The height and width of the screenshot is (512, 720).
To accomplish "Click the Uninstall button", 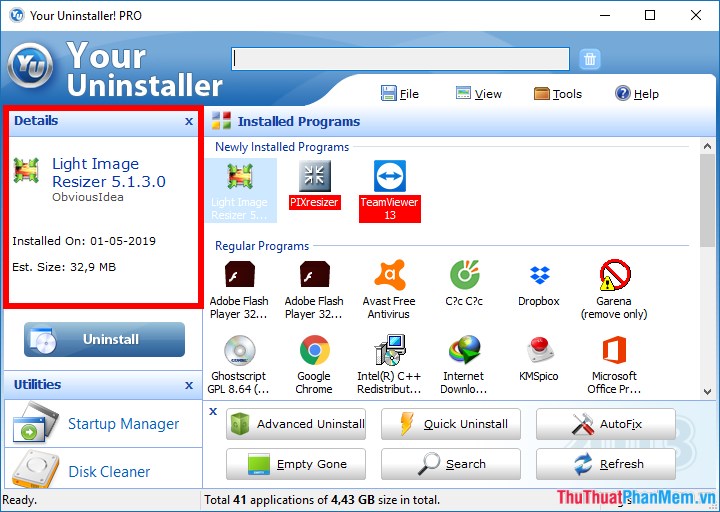I will (104, 339).
